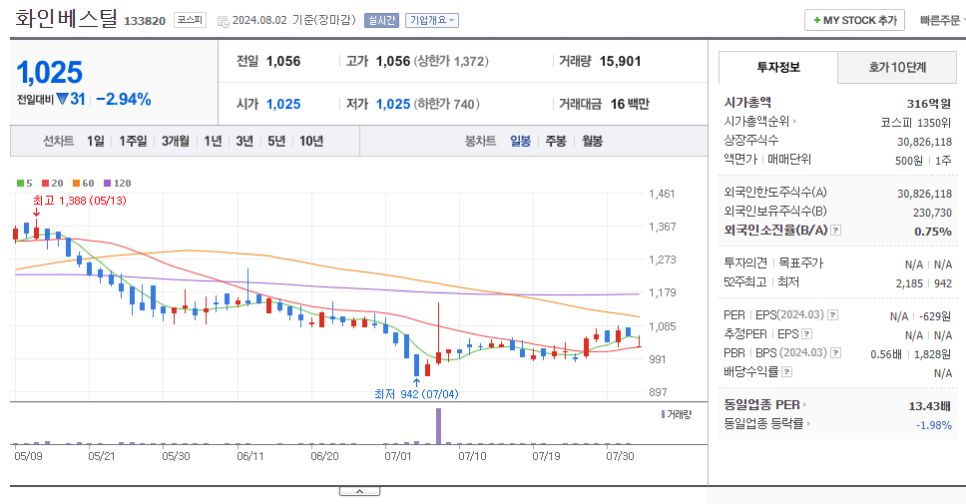Click 전일 value 1,056
Viewport: 966px width, 504px height.
[x=283, y=61]
